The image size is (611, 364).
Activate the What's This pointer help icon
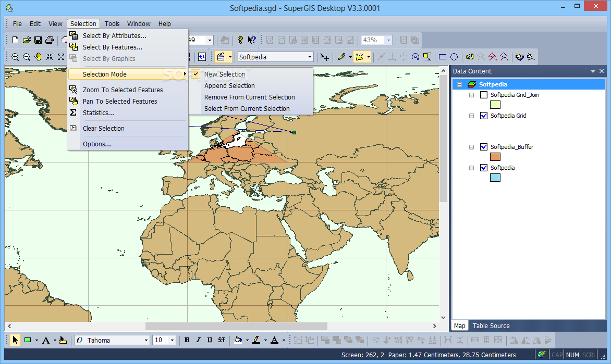(252, 40)
